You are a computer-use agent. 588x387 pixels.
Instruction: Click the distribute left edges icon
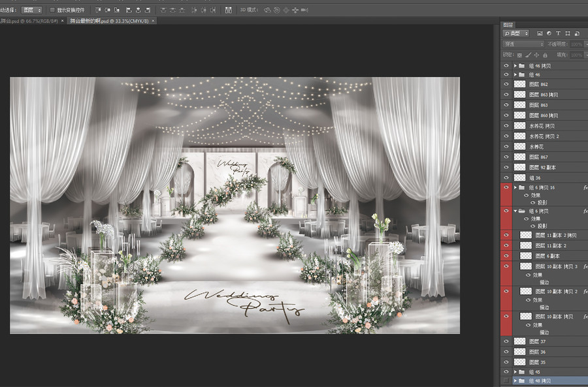point(194,10)
